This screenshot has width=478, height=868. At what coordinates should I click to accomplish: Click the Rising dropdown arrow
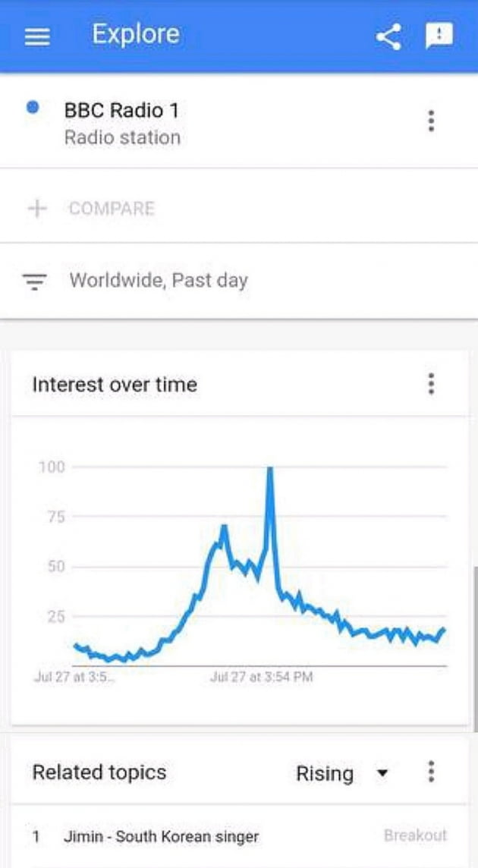point(382,773)
